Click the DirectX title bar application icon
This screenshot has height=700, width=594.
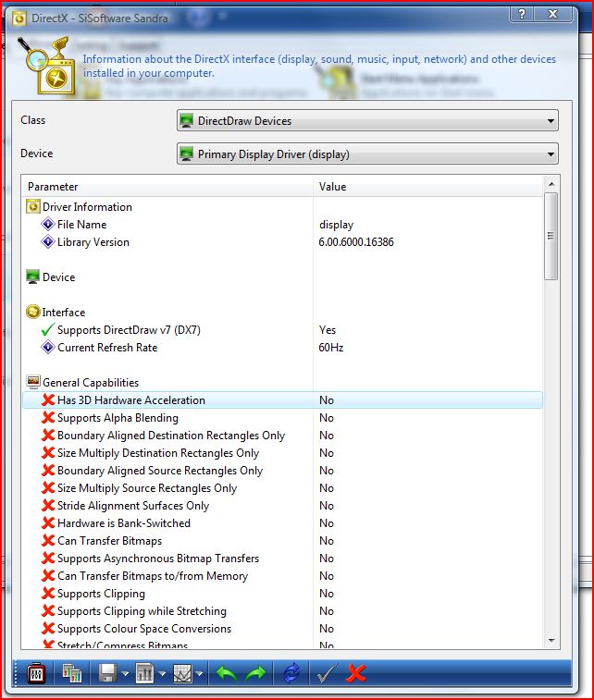click(x=19, y=18)
